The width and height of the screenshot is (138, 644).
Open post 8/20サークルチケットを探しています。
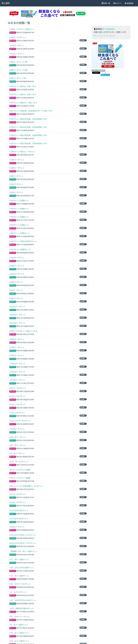point(24,331)
